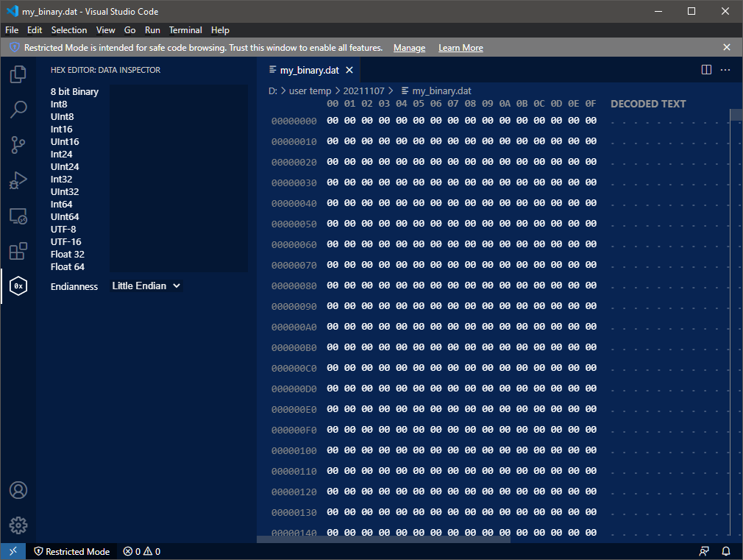Click the Manage link in the banner
Screen dimensions: 743x560
pos(410,48)
